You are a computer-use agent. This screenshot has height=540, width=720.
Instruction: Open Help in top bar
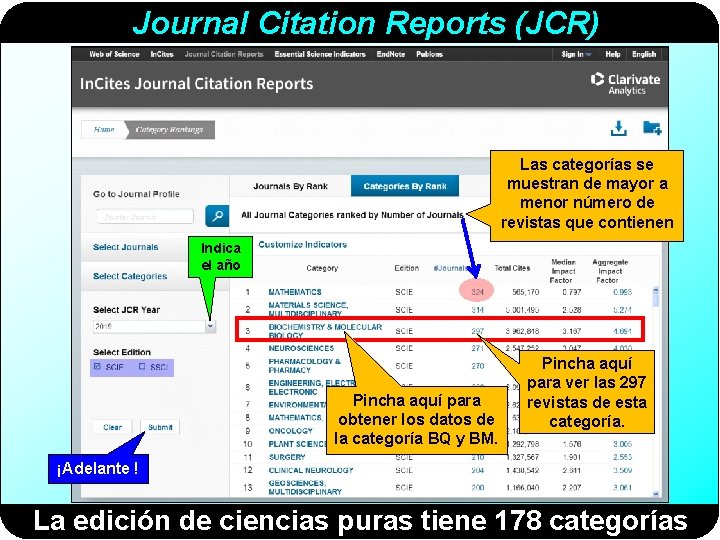pos(613,54)
